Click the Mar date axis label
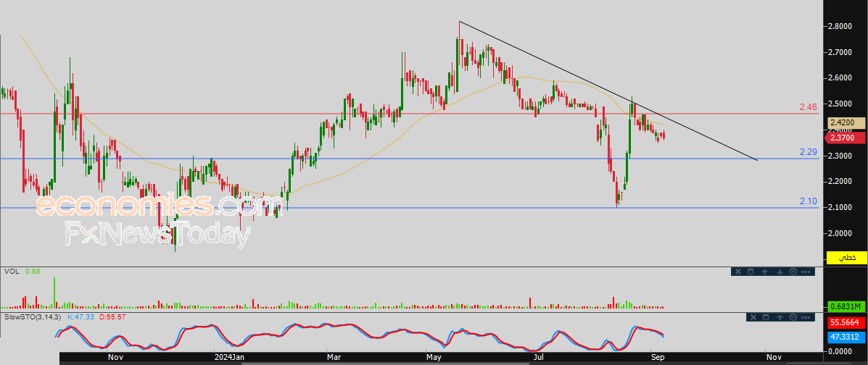This screenshot has width=868, height=365. pyautogui.click(x=334, y=357)
